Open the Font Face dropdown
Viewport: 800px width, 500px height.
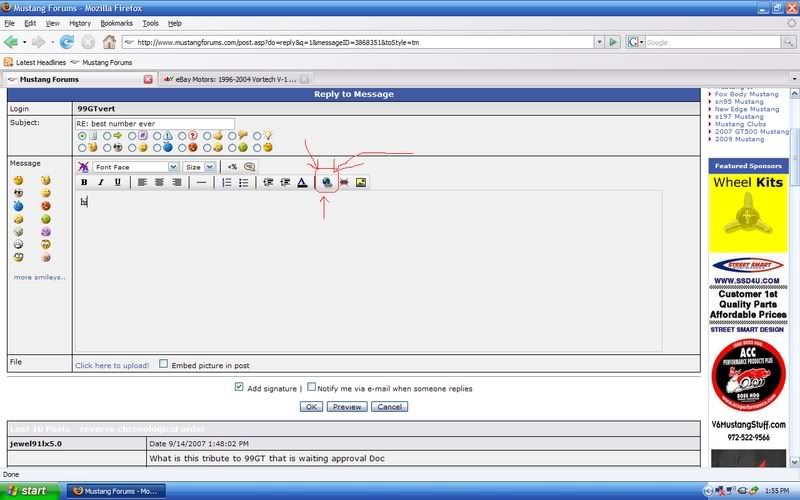tap(173, 167)
